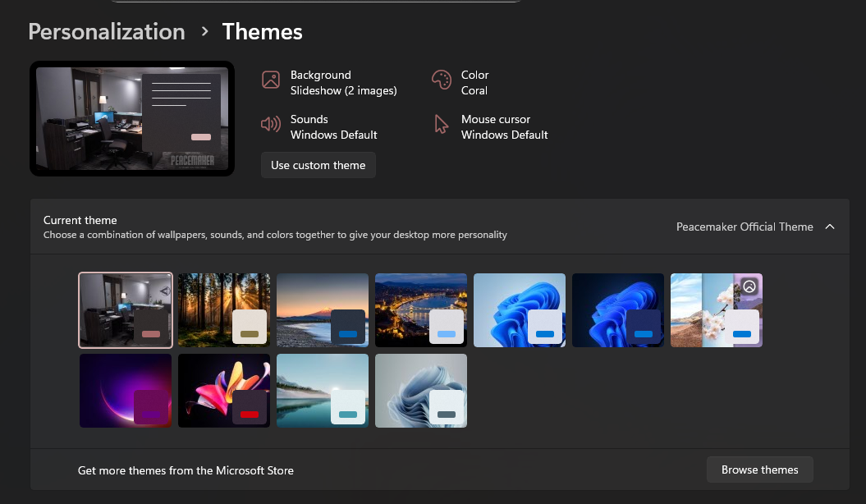Click the Background slideshow icon
Viewport: 866px width, 504px height.
[270, 80]
